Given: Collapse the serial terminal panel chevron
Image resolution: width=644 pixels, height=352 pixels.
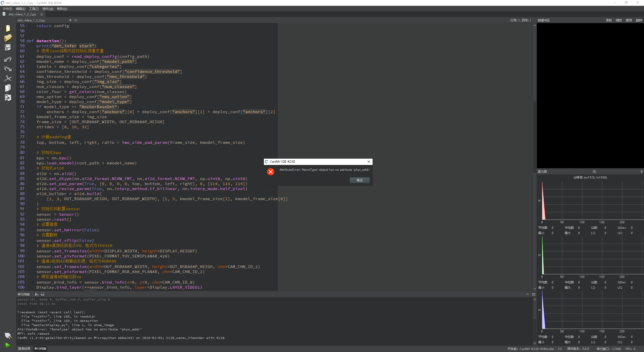Looking at the screenshot, I should [527, 294].
